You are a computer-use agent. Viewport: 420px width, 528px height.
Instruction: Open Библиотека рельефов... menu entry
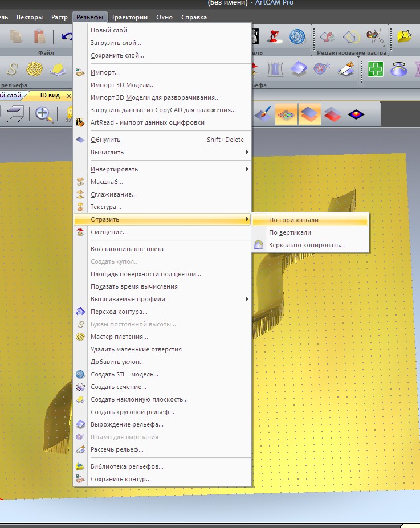coord(162,466)
